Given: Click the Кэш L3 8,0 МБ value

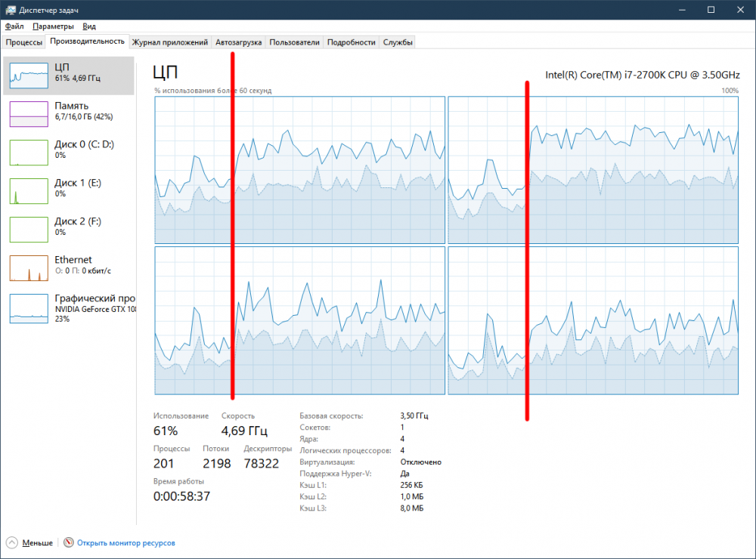Looking at the screenshot, I should pyautogui.click(x=411, y=508).
